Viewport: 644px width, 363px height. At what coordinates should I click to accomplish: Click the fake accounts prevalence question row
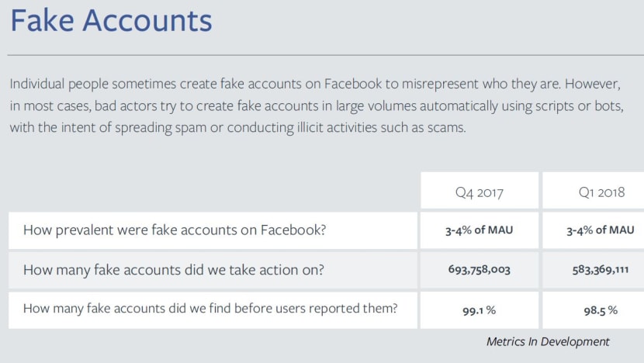tap(213, 230)
